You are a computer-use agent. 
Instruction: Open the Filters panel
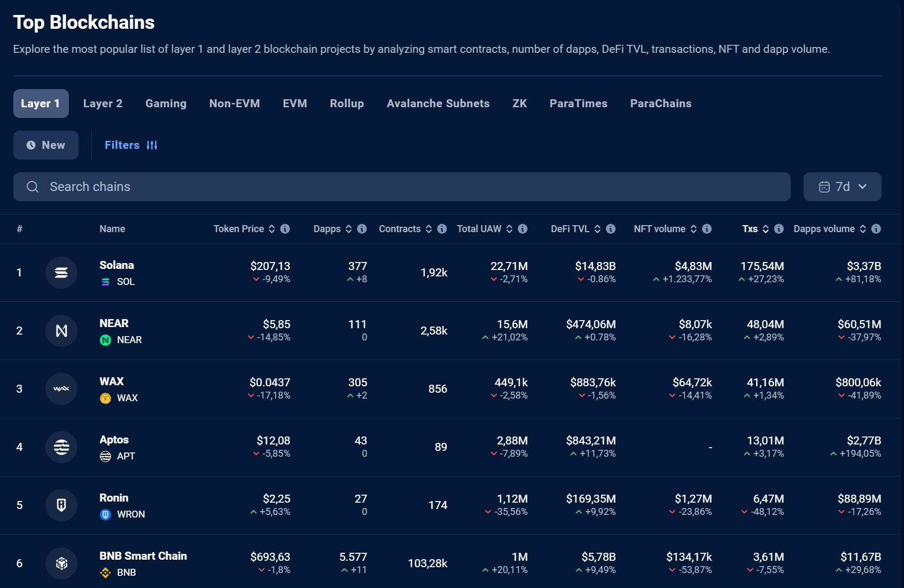pyautogui.click(x=131, y=145)
